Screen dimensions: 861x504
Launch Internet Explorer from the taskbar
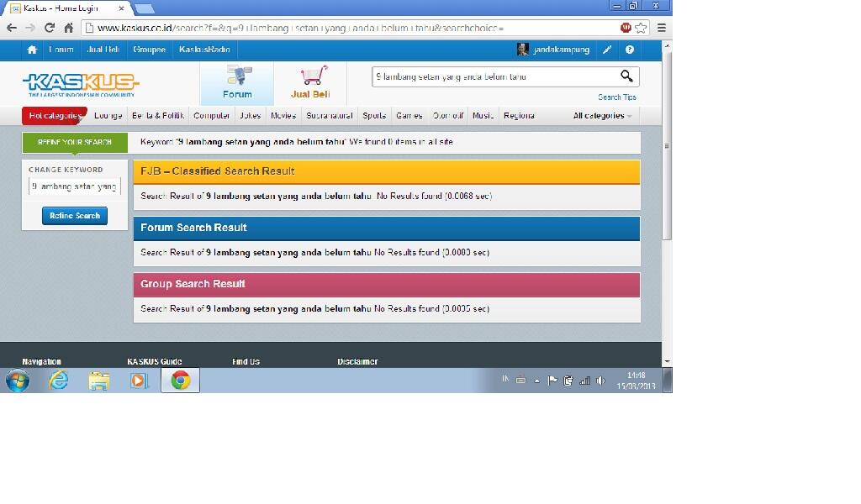pos(58,381)
